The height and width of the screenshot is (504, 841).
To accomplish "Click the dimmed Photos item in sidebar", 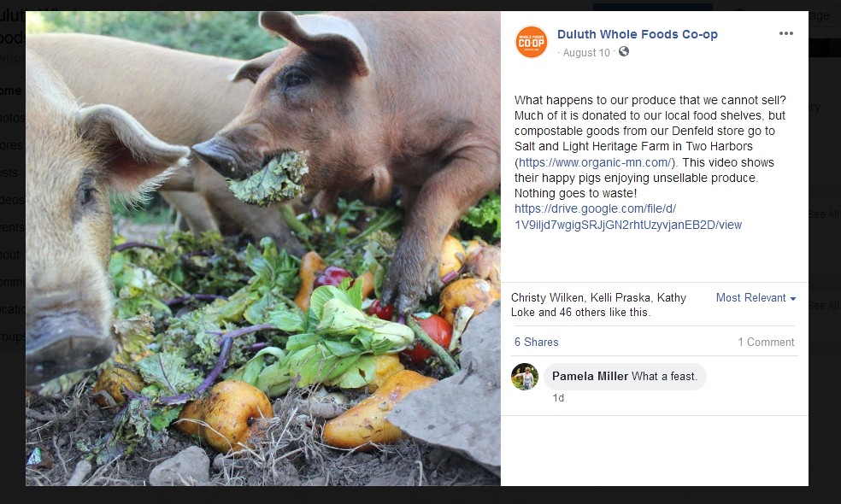I will 11,118.
